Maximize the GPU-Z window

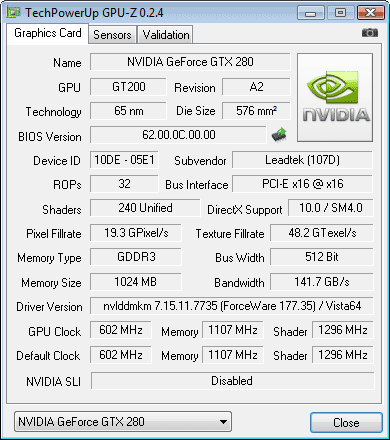tap(340, 13)
